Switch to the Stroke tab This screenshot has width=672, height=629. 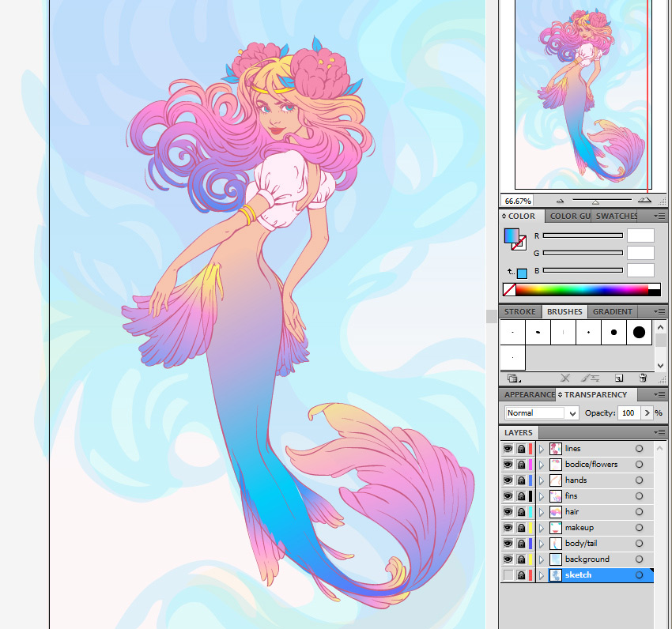click(520, 311)
